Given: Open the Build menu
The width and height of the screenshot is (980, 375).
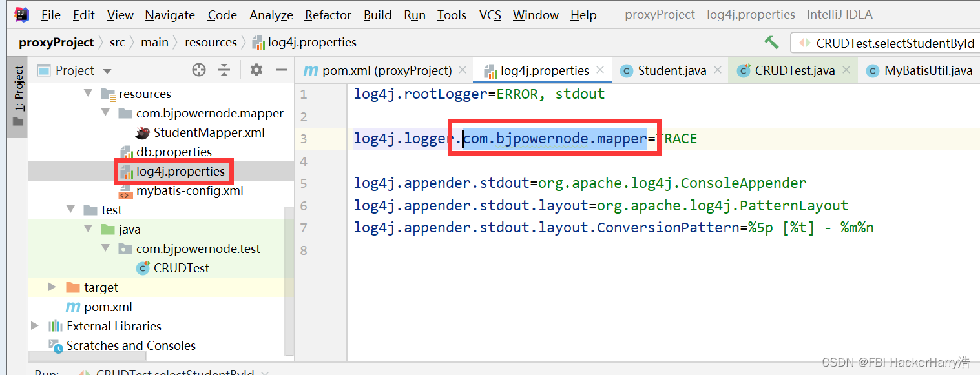Looking at the screenshot, I should coord(377,15).
